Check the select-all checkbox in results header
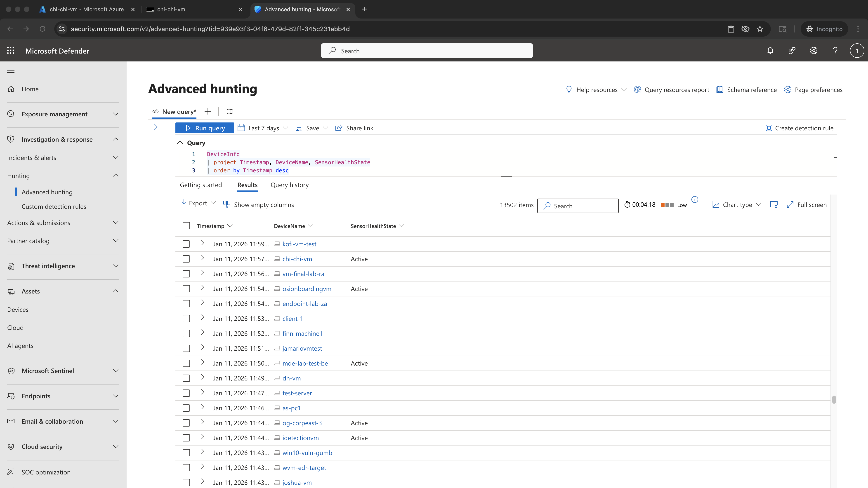Viewport: 868px width, 488px height. (x=186, y=226)
